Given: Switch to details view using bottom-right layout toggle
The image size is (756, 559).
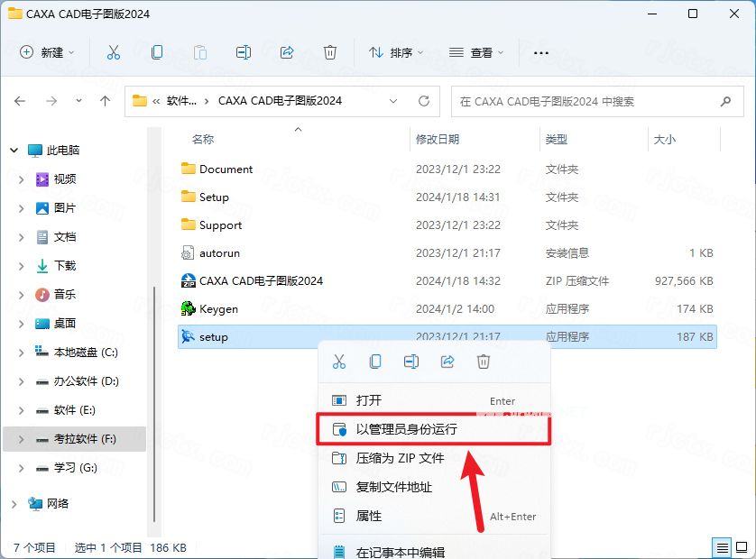Looking at the screenshot, I should 722,547.
